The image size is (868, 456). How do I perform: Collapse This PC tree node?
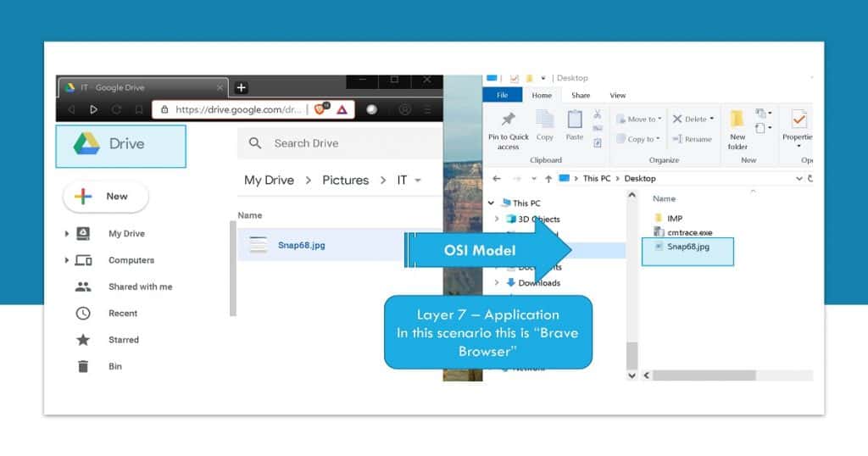tap(491, 203)
